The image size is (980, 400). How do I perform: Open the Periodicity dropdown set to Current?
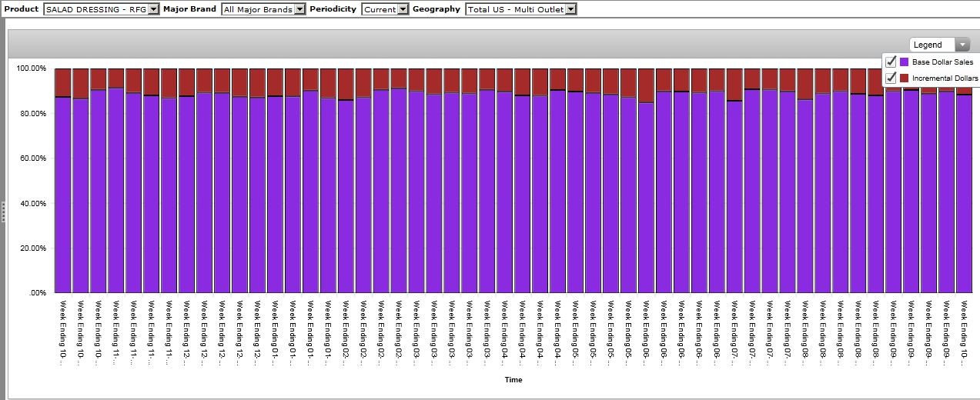(x=403, y=9)
